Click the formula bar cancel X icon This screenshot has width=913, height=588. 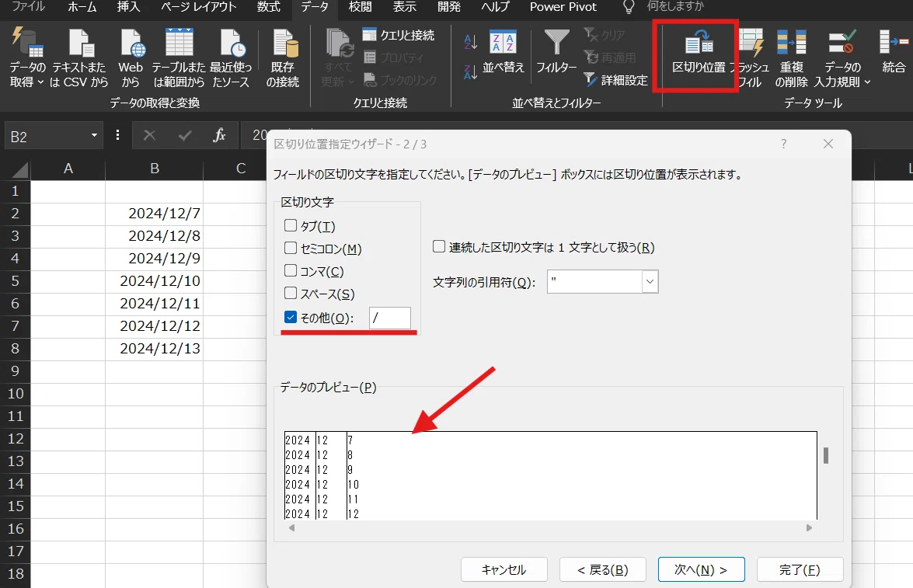tap(150, 136)
